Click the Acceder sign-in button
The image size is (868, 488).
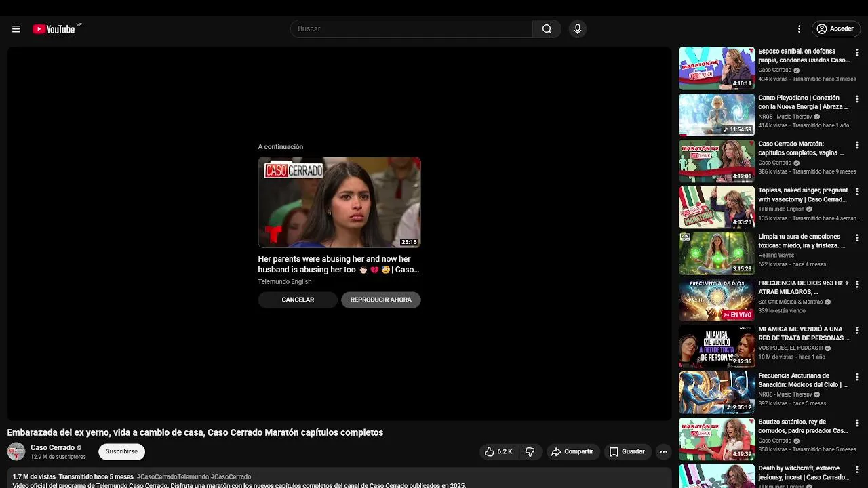[x=835, y=29]
